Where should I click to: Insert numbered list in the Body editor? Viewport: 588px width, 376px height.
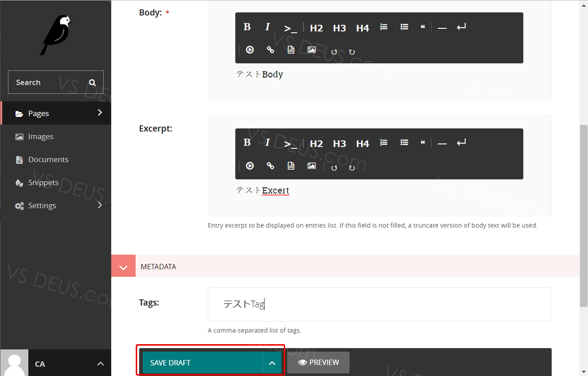384,27
